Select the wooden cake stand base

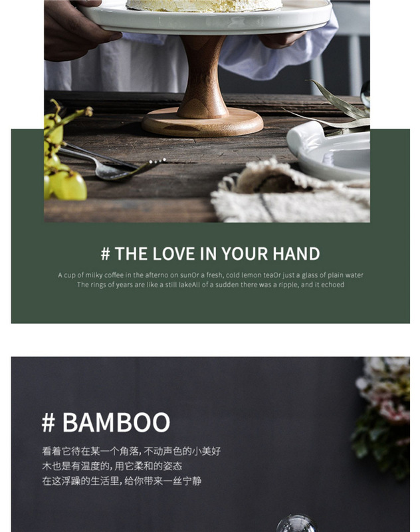(x=203, y=122)
